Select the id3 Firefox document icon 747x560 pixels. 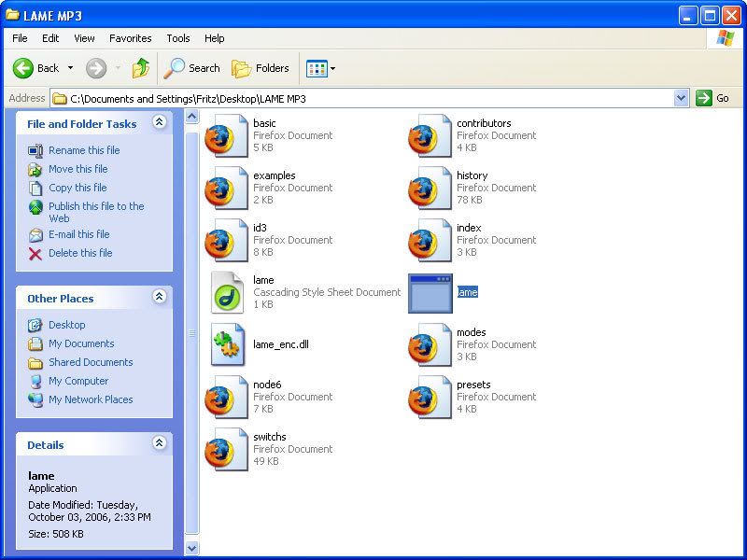click(x=226, y=240)
